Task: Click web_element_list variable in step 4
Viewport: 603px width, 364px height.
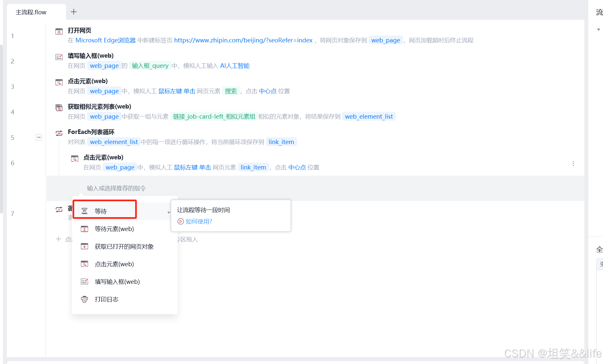Action: [369, 116]
